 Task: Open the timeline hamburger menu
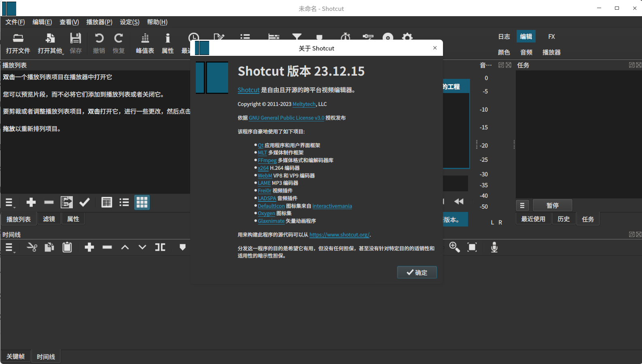click(10, 248)
